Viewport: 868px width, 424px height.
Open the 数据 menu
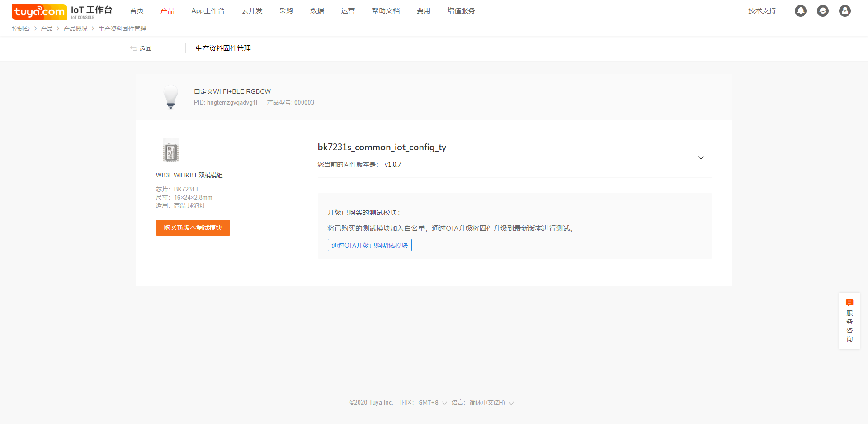pos(317,11)
